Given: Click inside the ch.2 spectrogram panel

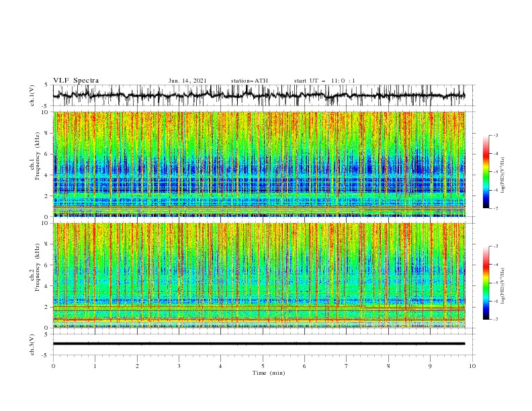Looking at the screenshot, I should point(259,275).
